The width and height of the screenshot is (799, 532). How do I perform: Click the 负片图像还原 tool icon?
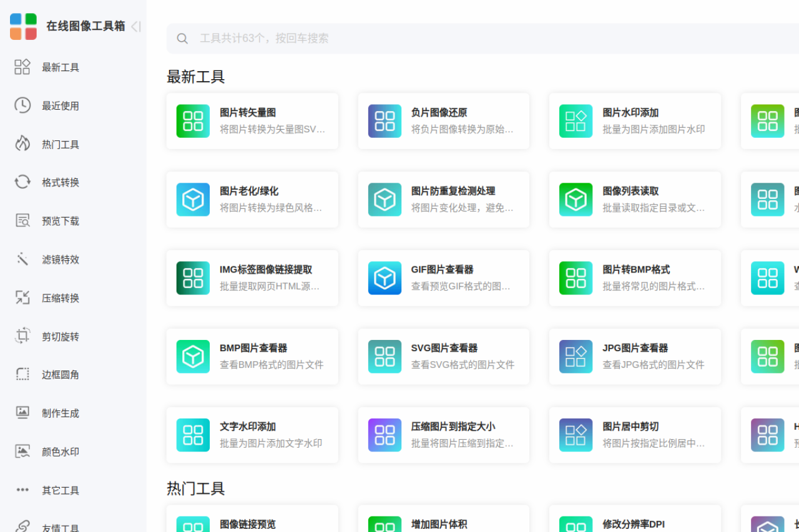pyautogui.click(x=385, y=121)
